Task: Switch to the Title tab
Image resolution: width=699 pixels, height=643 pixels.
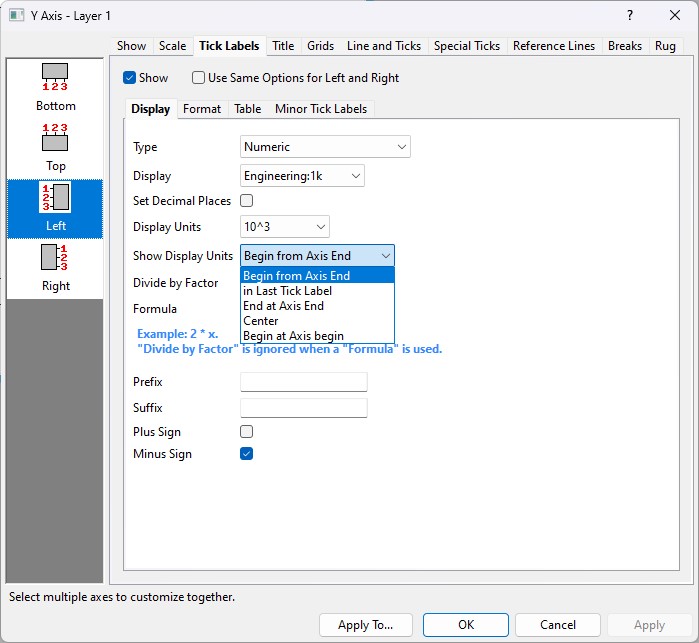Action: point(283,46)
